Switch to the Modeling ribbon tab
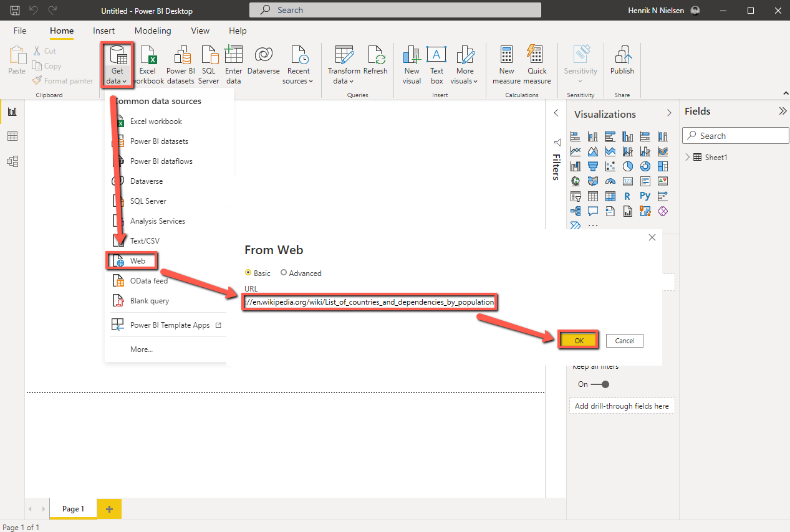 coord(153,31)
